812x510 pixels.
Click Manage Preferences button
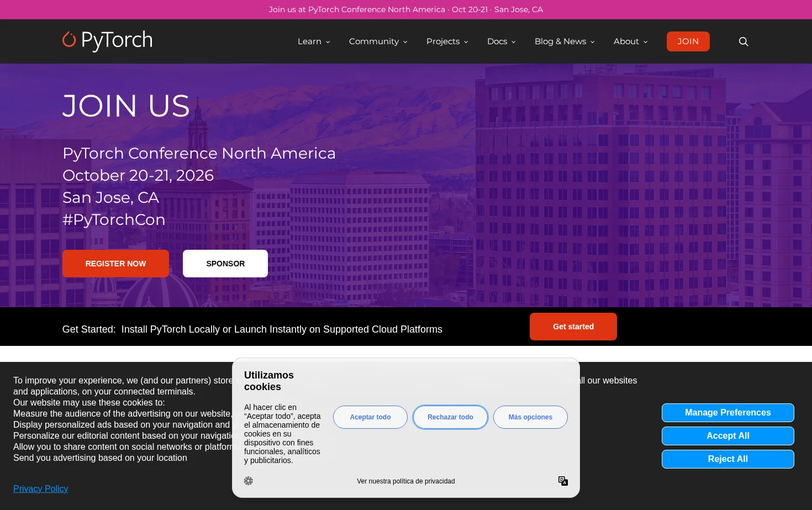pyautogui.click(x=728, y=413)
